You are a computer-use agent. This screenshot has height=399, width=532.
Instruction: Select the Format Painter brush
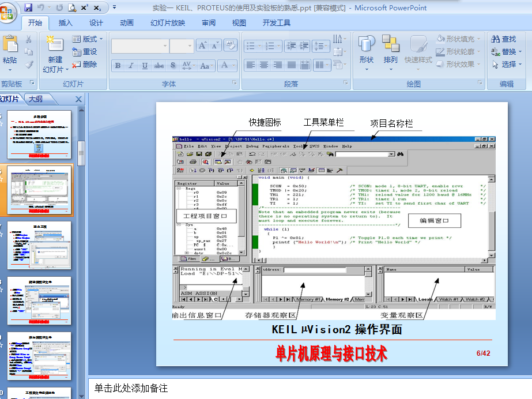29,64
